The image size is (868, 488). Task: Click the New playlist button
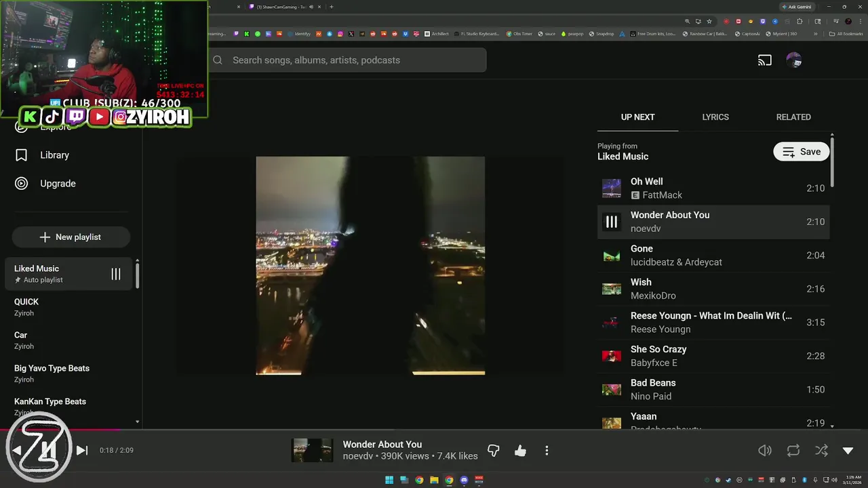pyautogui.click(x=71, y=237)
